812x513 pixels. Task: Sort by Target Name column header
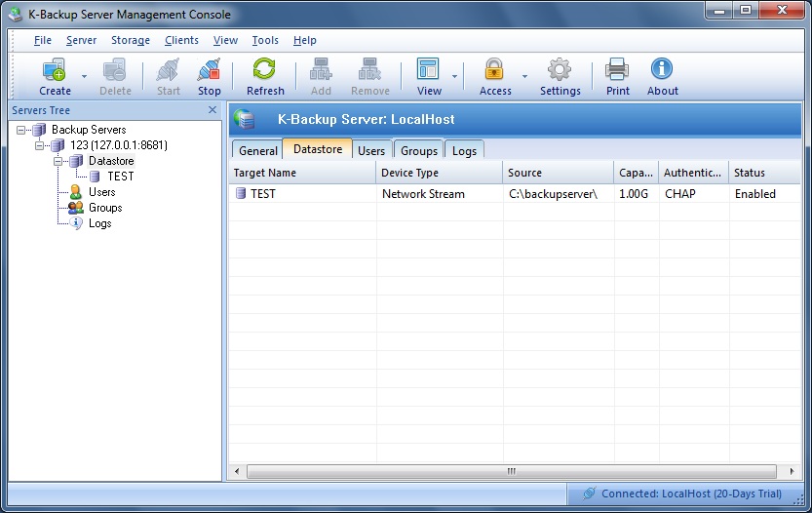[x=302, y=173]
